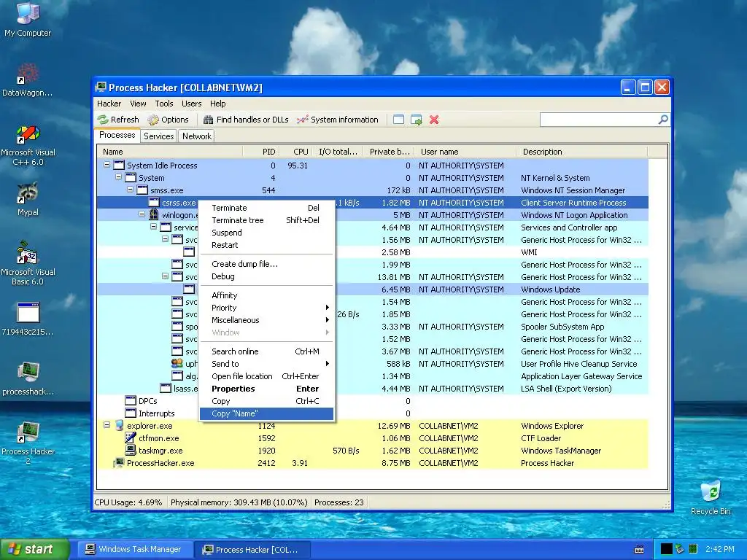Click the red X kill window icon
The image size is (747, 560).
pyautogui.click(x=434, y=120)
